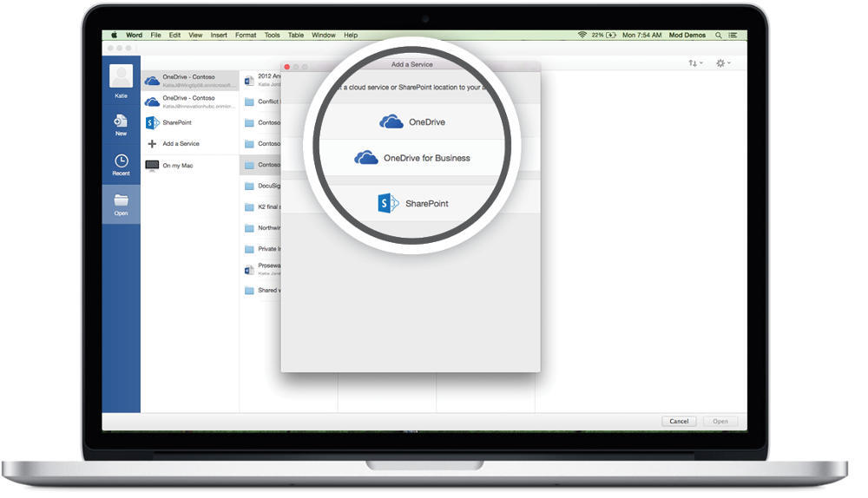The image size is (868, 498).
Task: Select the 2012 An... Word document
Action: coord(262,80)
